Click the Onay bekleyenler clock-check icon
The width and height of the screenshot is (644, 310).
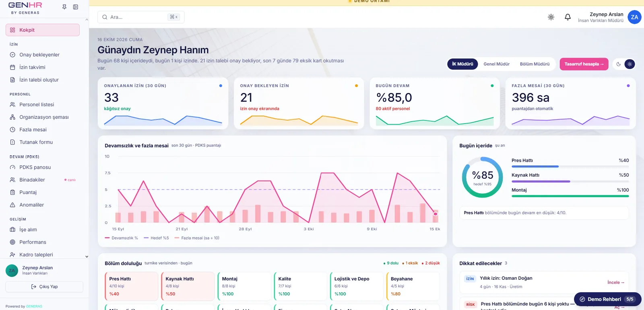click(12, 55)
